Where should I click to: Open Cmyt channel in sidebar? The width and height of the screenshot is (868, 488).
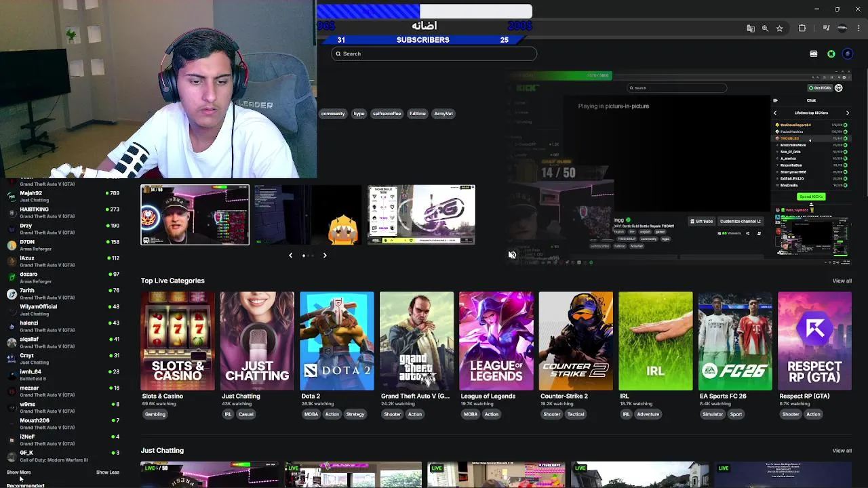[62, 359]
